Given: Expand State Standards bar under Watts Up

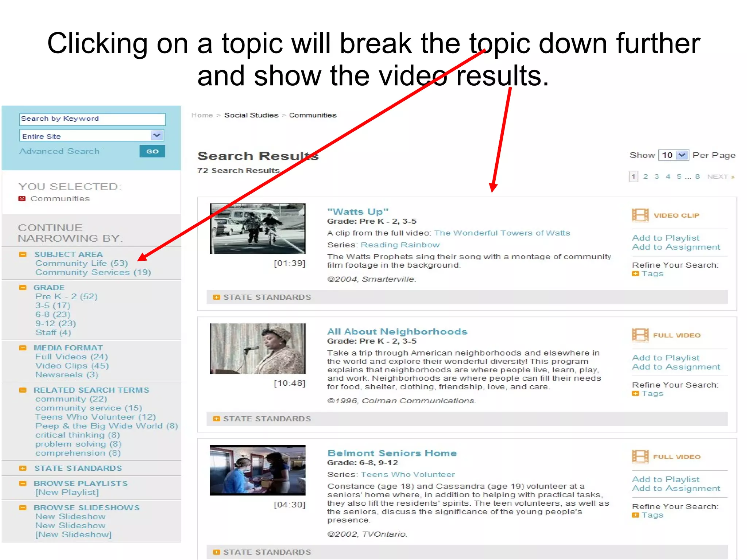Looking at the screenshot, I should (467, 297).
